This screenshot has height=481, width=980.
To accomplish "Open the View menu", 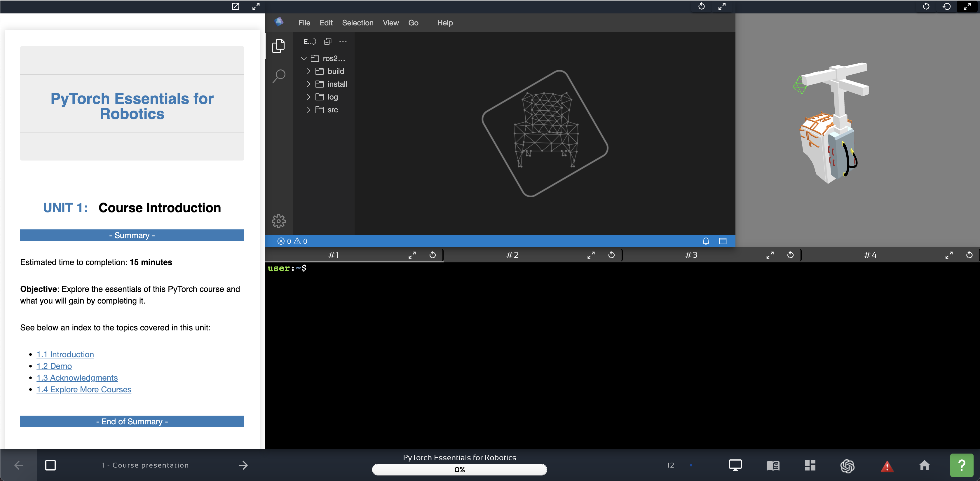I will [x=391, y=23].
